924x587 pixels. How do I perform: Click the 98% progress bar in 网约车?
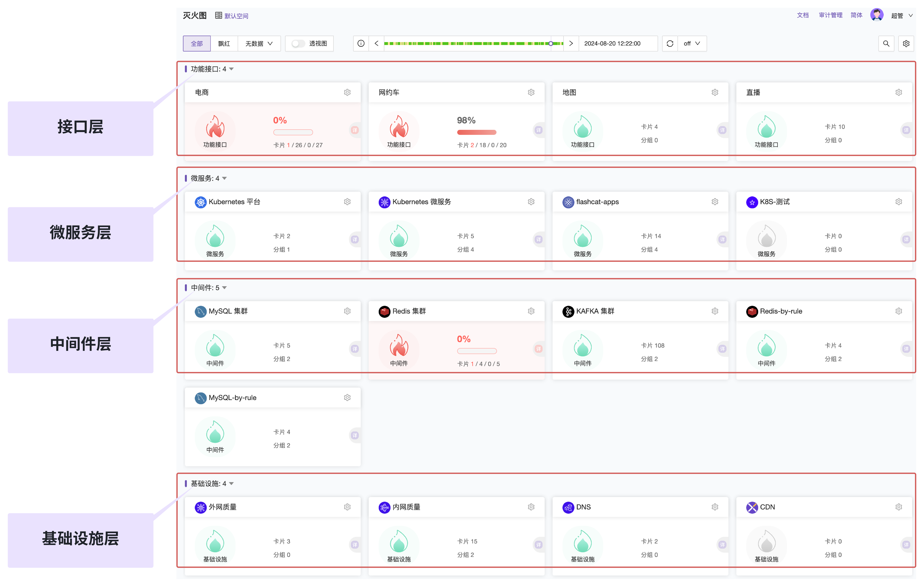pyautogui.click(x=477, y=132)
